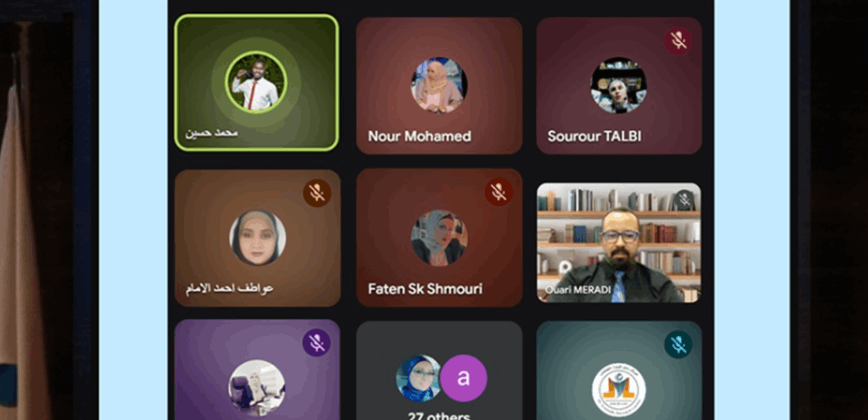Click the Faten Sk Shmouri name label
The image size is (868, 420).
(x=426, y=288)
